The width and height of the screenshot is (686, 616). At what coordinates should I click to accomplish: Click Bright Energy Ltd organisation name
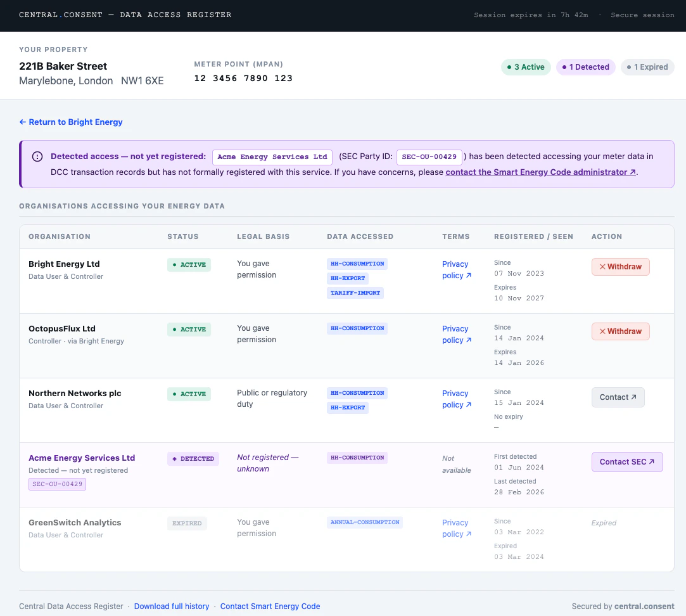pos(64,264)
